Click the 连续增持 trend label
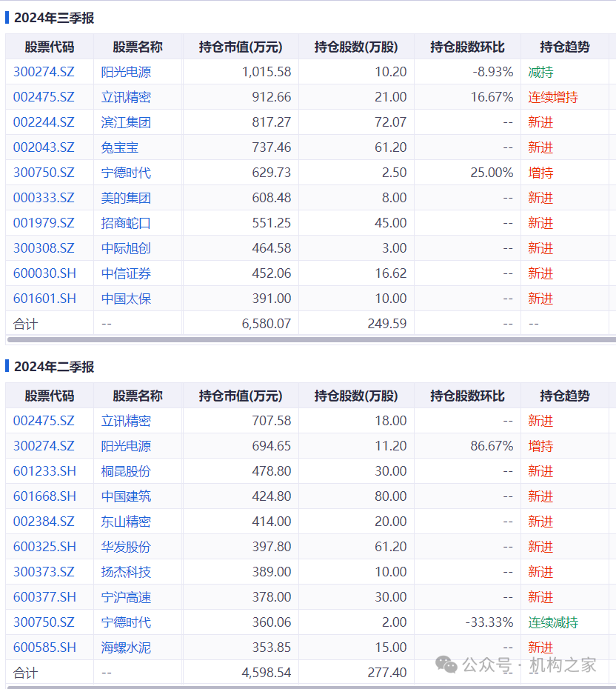The height and width of the screenshot is (689, 616). click(553, 97)
